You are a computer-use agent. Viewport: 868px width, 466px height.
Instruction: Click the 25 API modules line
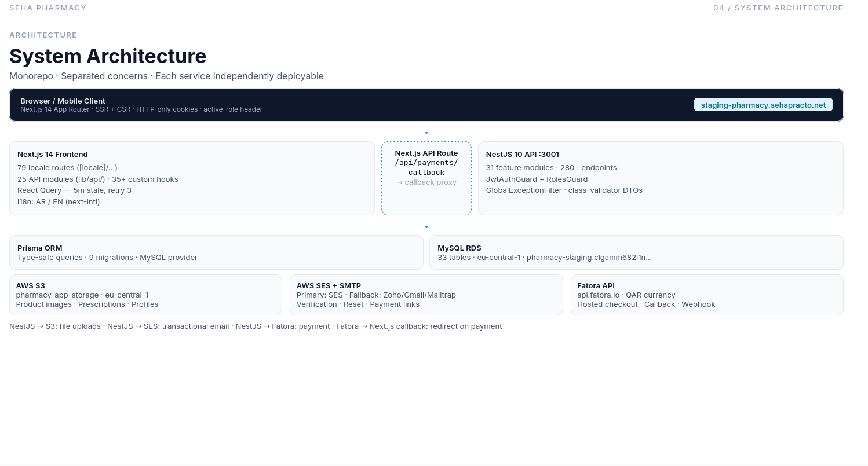[x=98, y=179]
